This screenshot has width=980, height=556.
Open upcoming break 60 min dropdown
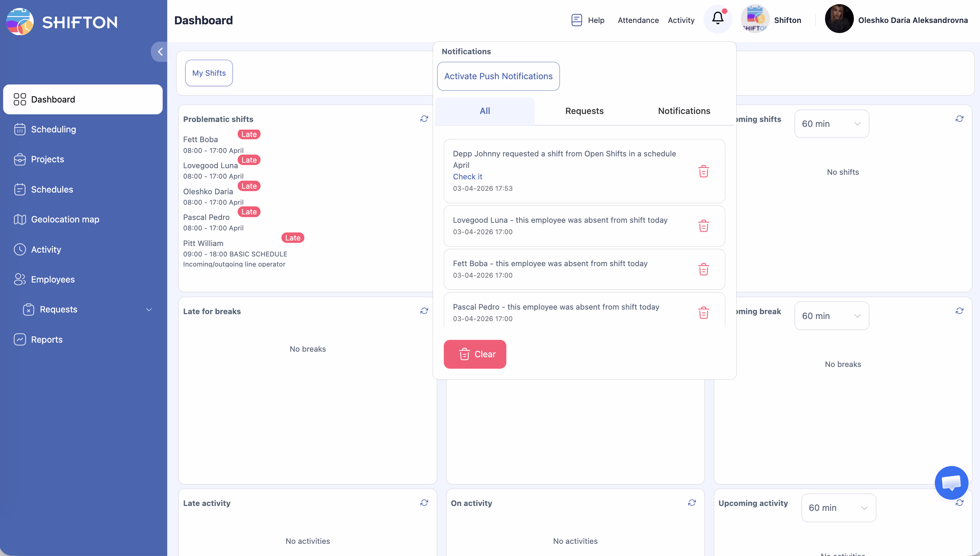pos(831,316)
